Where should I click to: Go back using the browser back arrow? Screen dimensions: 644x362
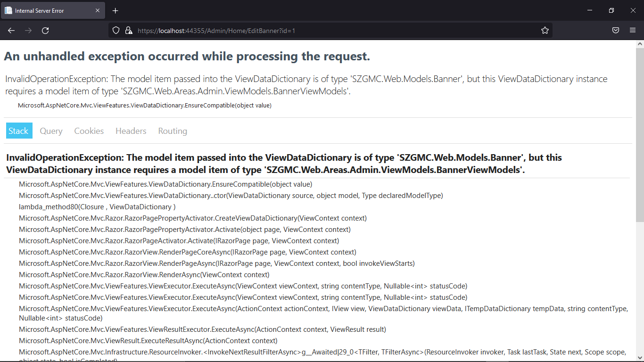pyautogui.click(x=11, y=30)
